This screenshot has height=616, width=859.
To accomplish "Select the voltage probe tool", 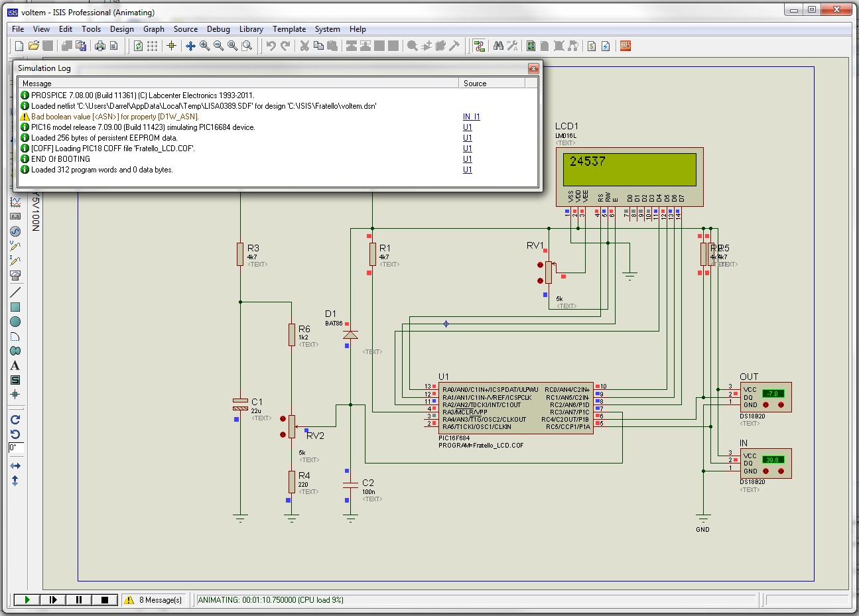I will [x=15, y=246].
